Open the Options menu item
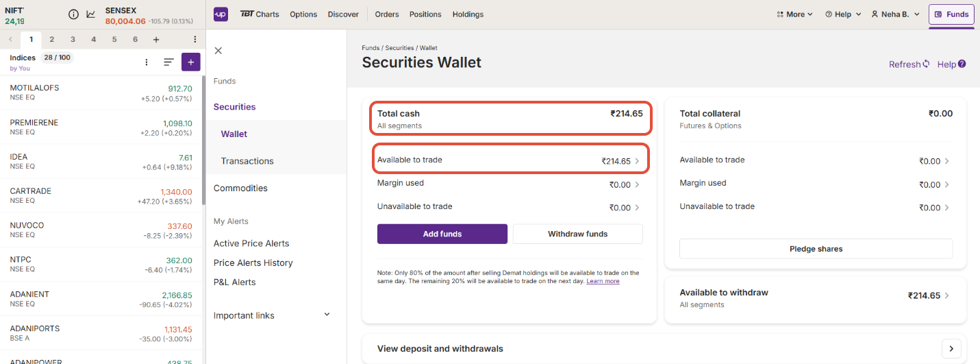 303,14
